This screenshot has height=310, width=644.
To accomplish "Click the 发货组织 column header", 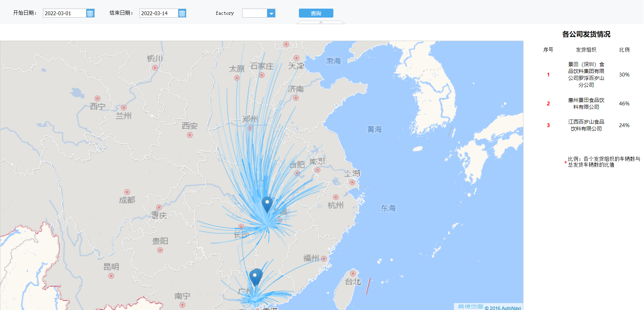I will pos(586,50).
